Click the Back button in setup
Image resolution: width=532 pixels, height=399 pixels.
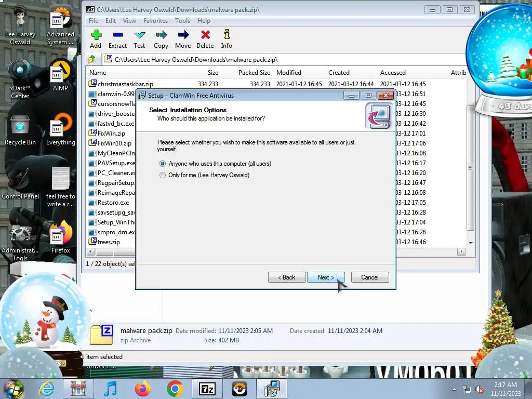click(x=287, y=277)
